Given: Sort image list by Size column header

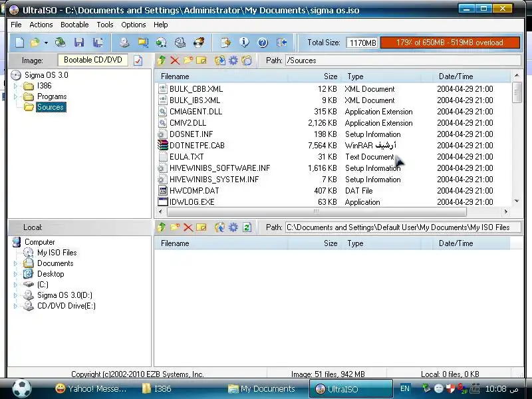Looking at the screenshot, I should click(x=313, y=76).
